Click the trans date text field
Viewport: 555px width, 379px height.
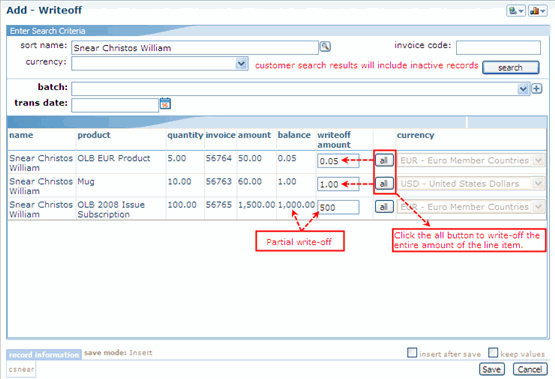pos(115,105)
